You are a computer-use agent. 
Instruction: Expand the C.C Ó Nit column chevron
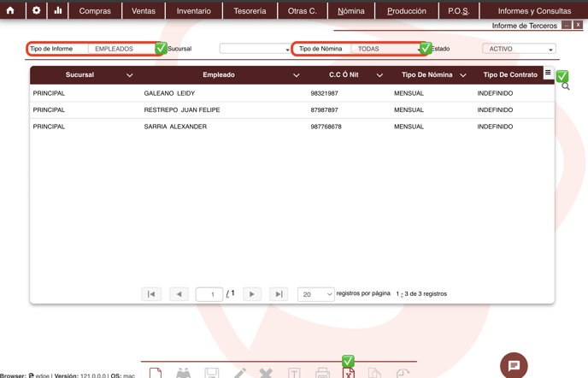coord(379,75)
